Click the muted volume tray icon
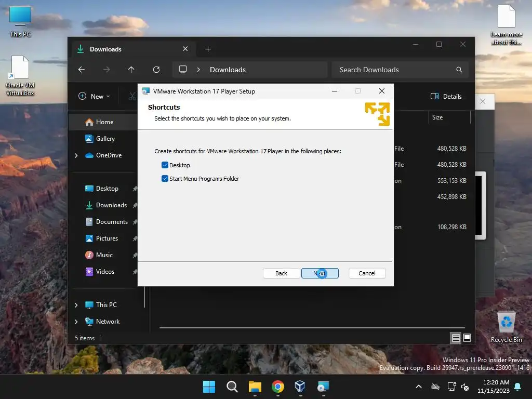 [x=465, y=387]
